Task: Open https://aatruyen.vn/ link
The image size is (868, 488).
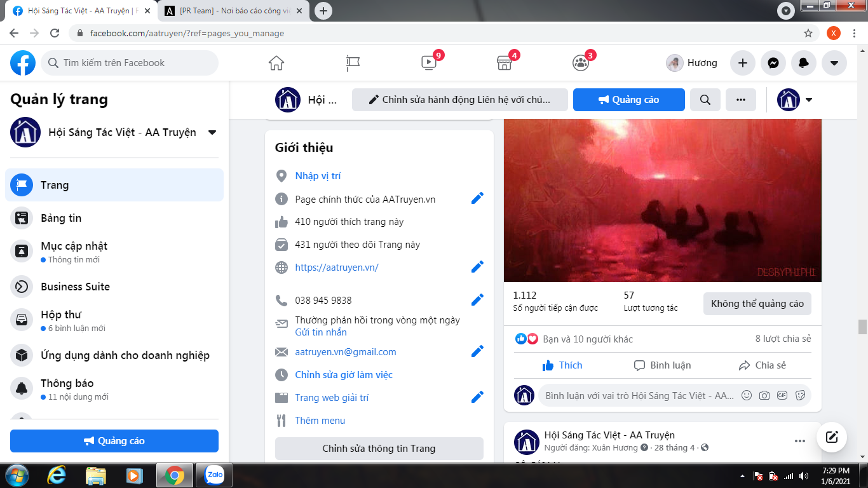Action: 337,268
